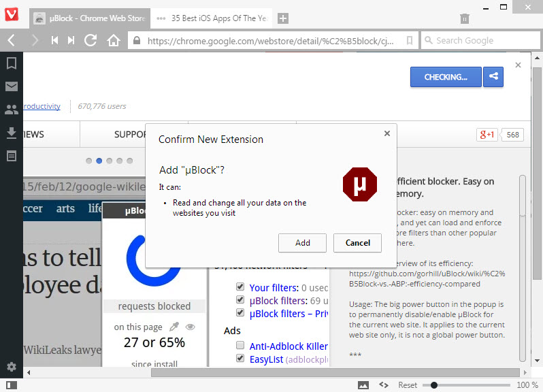The height and width of the screenshot is (392, 543).
Task: Click the search magnifier icon
Action: tap(429, 40)
